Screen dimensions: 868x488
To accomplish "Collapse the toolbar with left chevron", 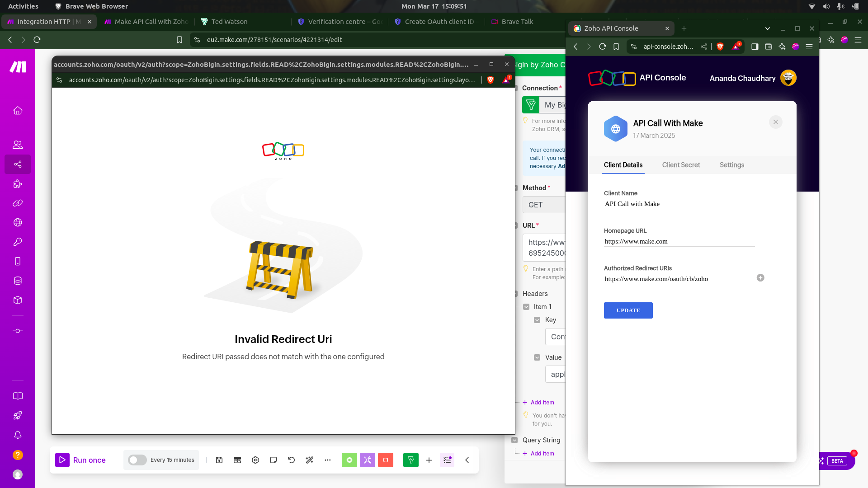I will (467, 460).
